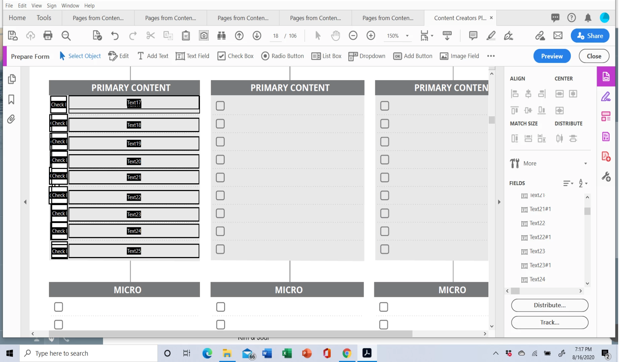The height and width of the screenshot is (362, 644).
Task: Check first box under right Micro section
Action: (x=384, y=307)
